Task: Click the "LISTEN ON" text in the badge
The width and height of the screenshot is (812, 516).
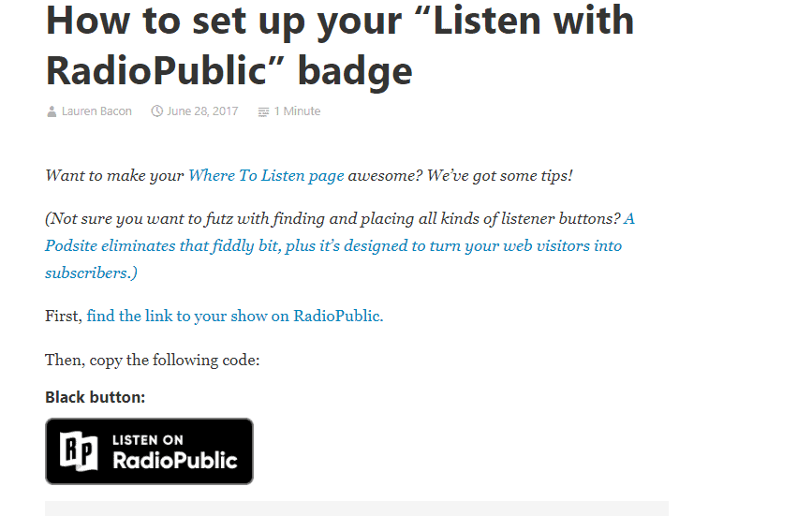Action: pyautogui.click(x=148, y=439)
